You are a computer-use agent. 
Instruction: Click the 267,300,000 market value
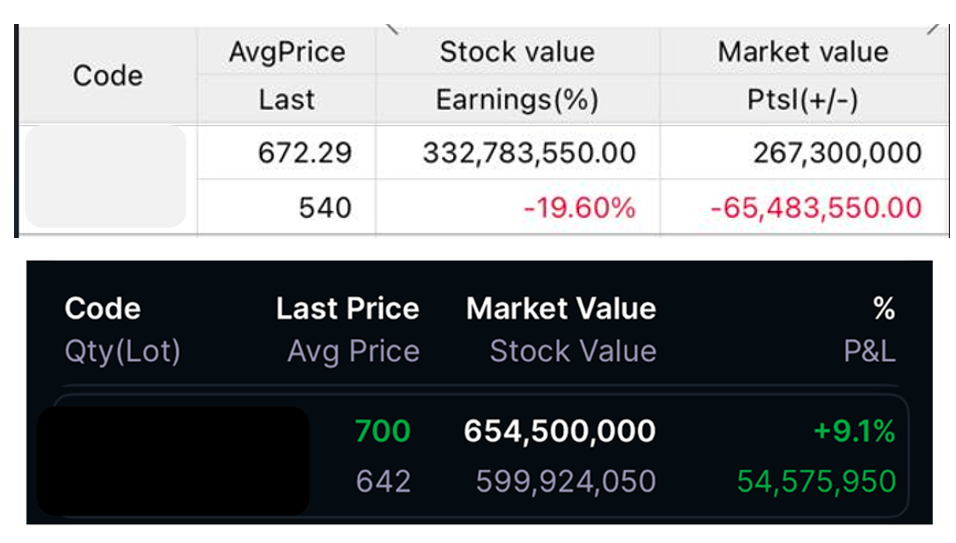coord(836,153)
